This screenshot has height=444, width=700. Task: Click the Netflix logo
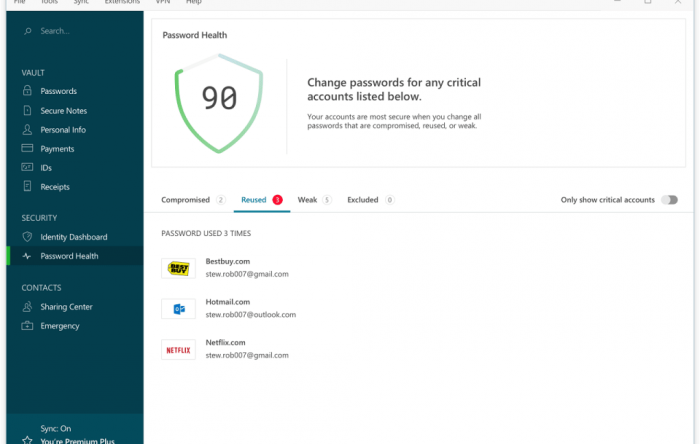pyautogui.click(x=178, y=350)
